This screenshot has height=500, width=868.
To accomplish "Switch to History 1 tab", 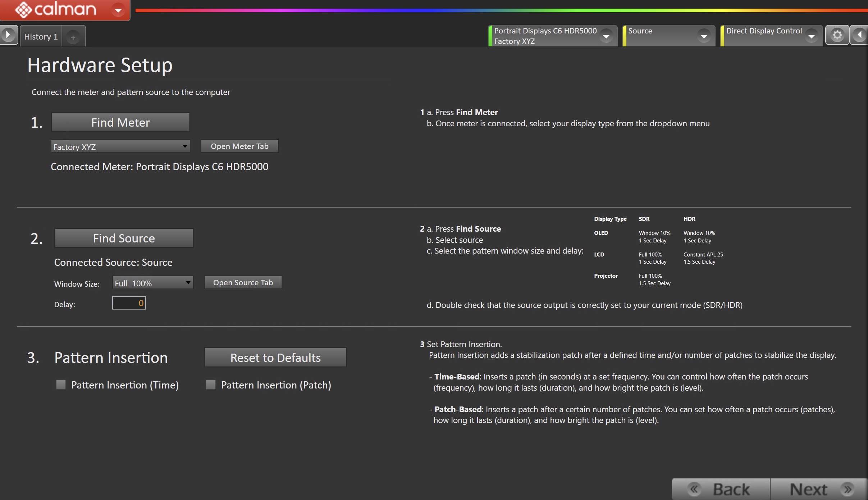I will tap(41, 37).
